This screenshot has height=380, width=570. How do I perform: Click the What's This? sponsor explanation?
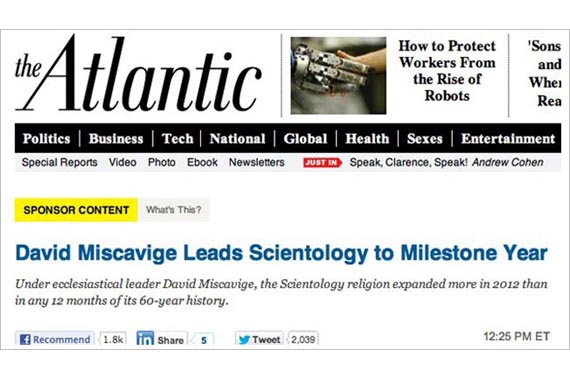tap(173, 210)
